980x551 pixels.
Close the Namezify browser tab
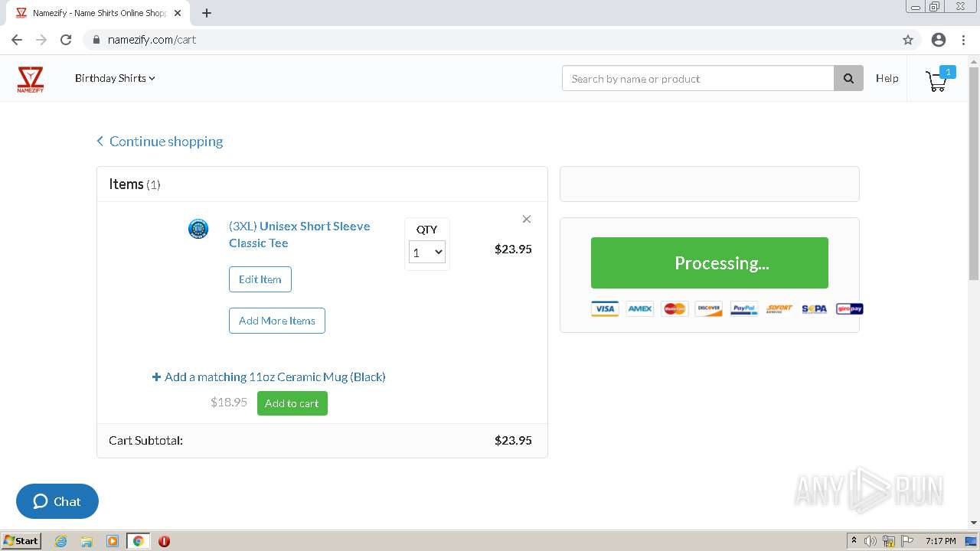pyautogui.click(x=178, y=13)
